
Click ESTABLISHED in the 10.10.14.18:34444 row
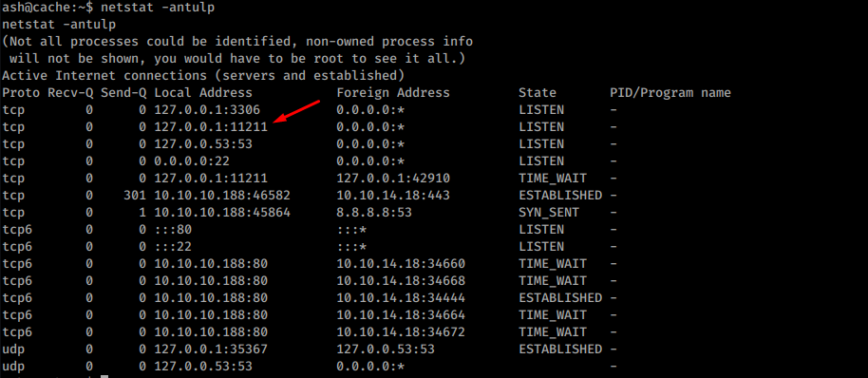click(x=560, y=298)
